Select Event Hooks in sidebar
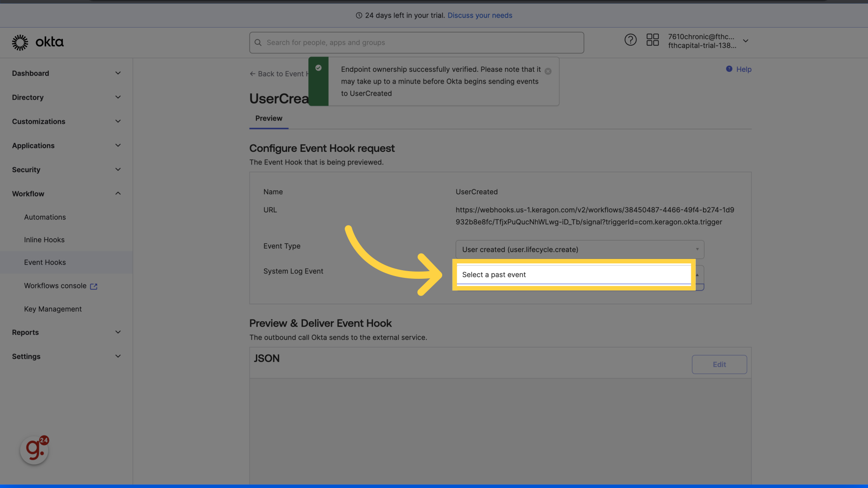The height and width of the screenshot is (488, 868). point(66,263)
